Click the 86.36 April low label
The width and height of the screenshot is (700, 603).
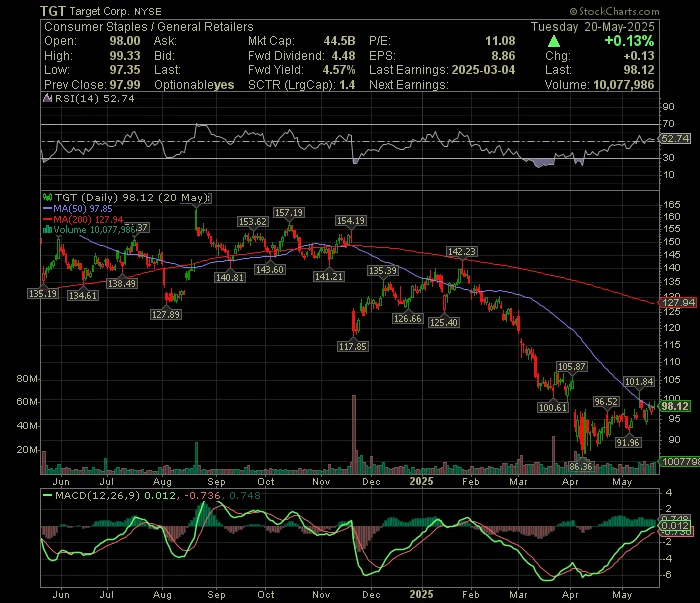click(581, 466)
